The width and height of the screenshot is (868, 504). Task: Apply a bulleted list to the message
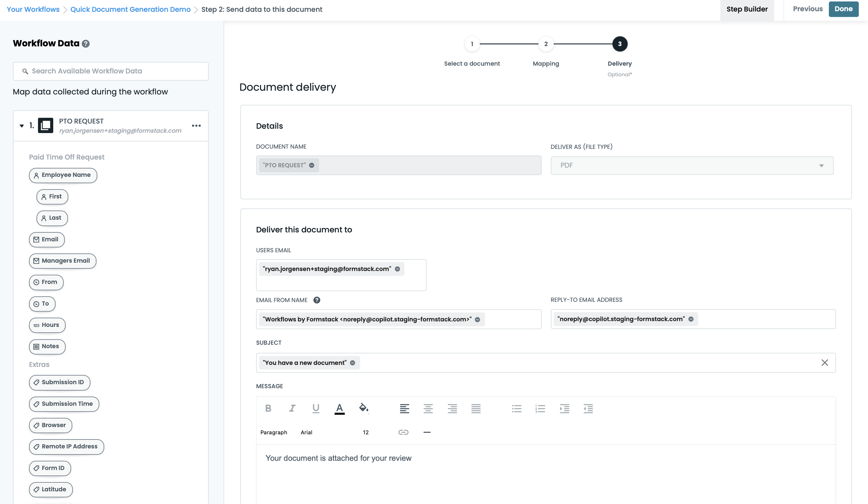516,409
